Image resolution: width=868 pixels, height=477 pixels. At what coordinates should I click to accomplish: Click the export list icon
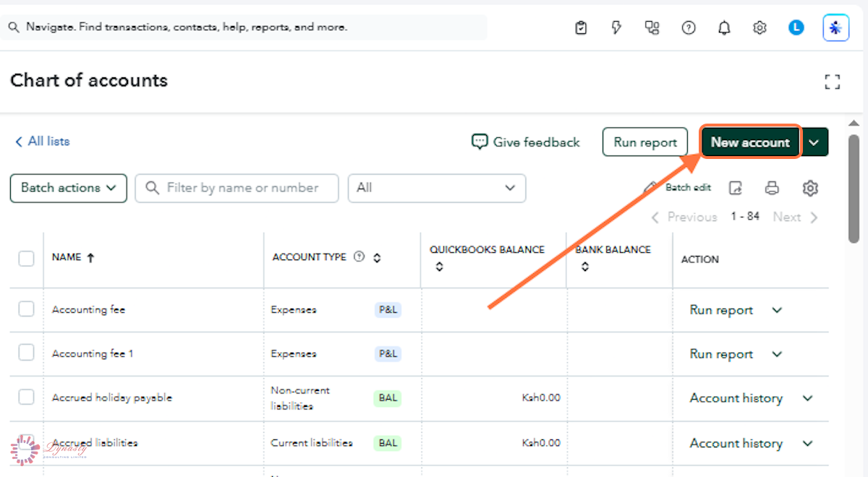(736, 188)
